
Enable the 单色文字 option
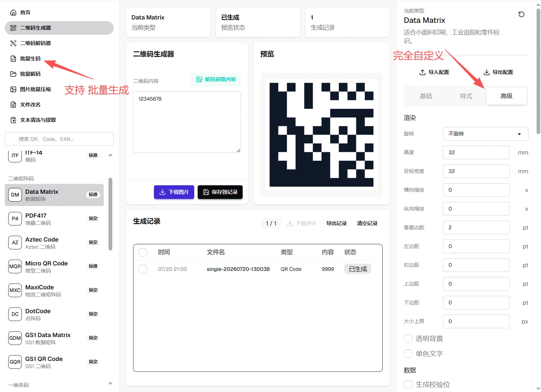click(408, 354)
